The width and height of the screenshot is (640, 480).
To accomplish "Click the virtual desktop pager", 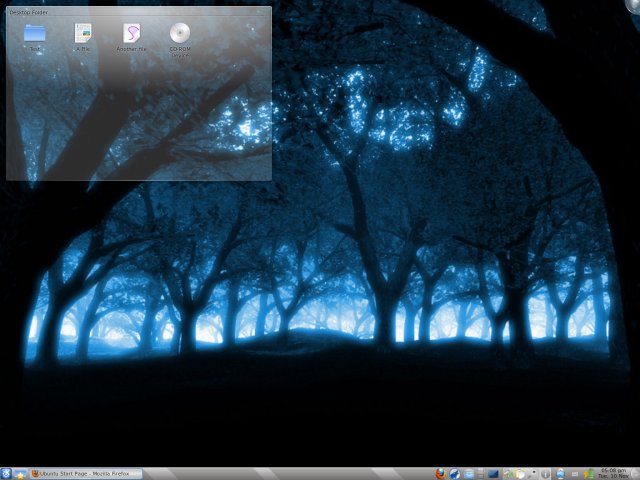I will [480, 474].
